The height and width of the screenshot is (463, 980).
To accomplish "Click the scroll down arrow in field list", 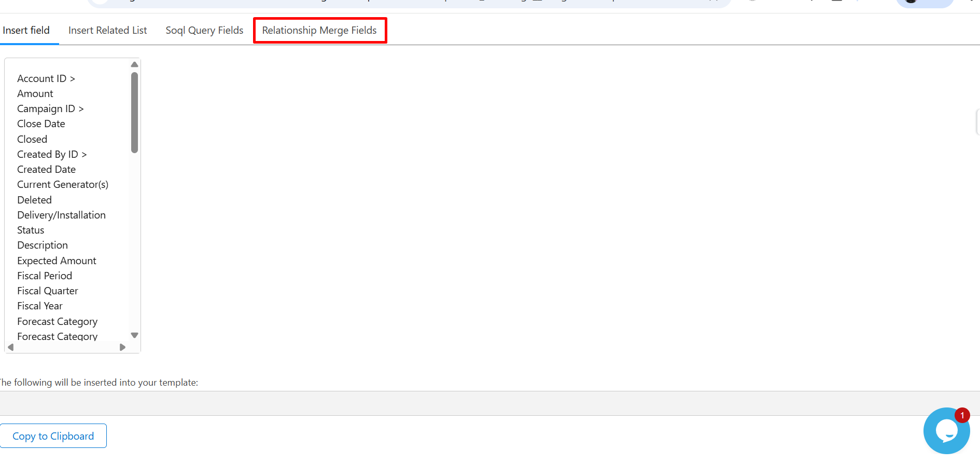I will [x=134, y=335].
